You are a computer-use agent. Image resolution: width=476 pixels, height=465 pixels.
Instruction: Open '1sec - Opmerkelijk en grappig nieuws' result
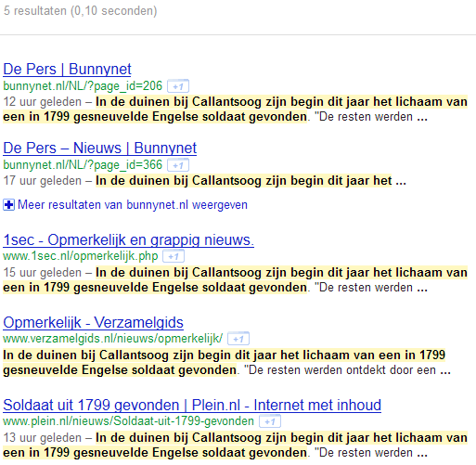pos(128,239)
